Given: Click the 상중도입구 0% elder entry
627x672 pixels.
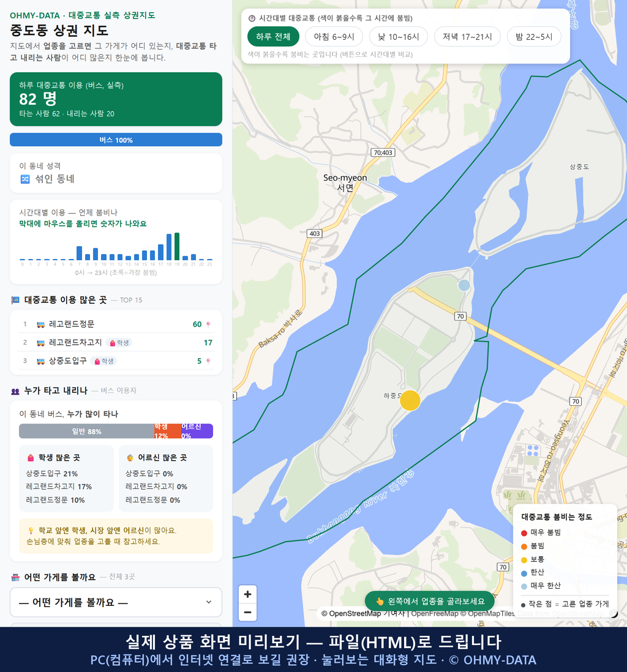Looking at the screenshot, I should click(x=149, y=474).
